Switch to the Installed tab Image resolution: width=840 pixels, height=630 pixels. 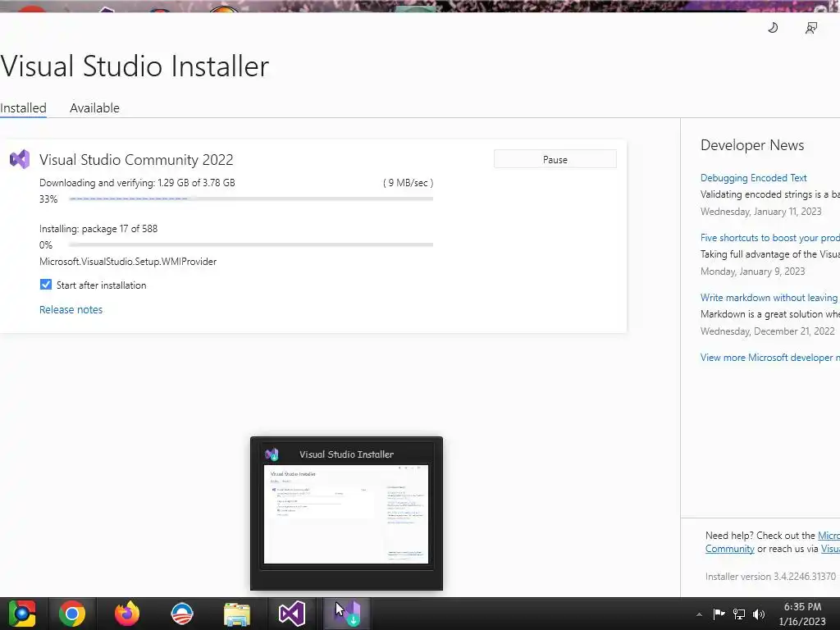tap(23, 107)
